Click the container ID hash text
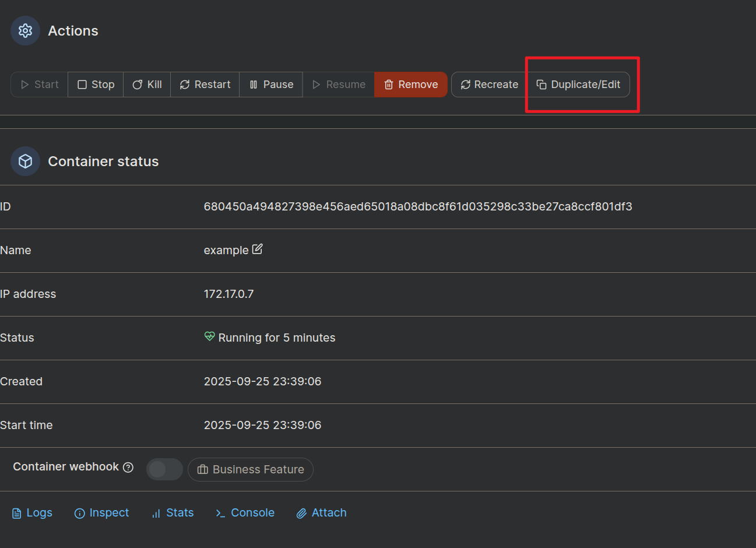 pos(418,206)
